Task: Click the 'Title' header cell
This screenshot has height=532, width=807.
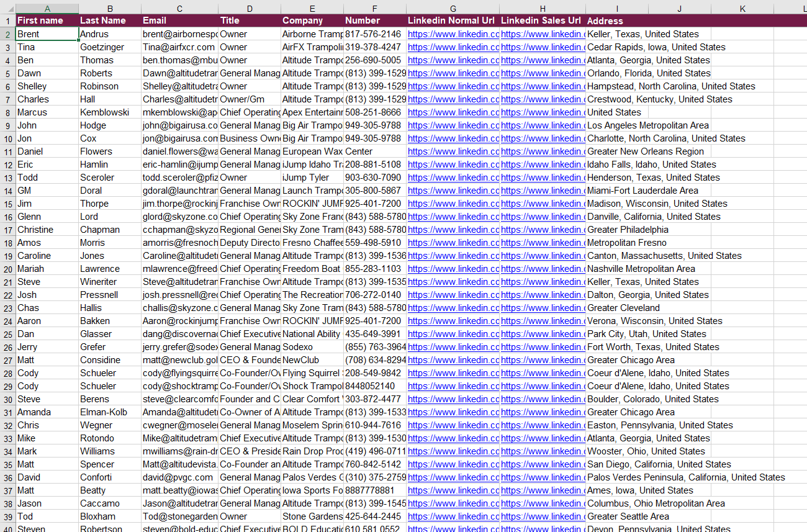Action: (250, 20)
